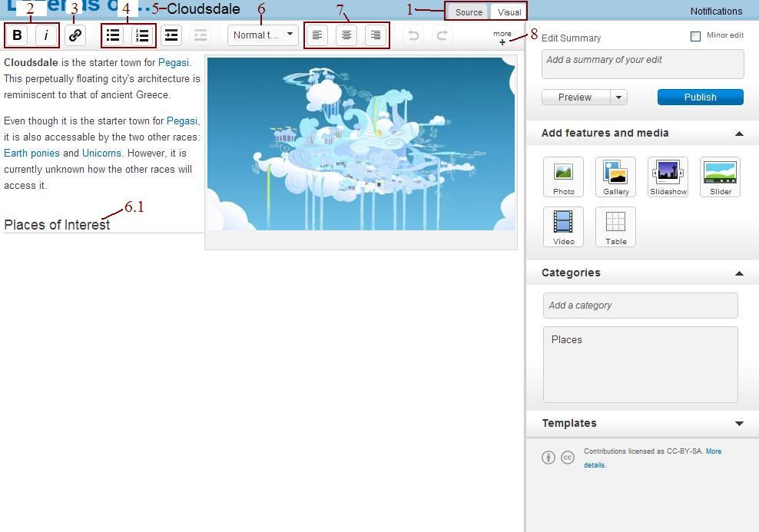Insert a link using the chain icon
759x532 pixels.
(x=75, y=35)
